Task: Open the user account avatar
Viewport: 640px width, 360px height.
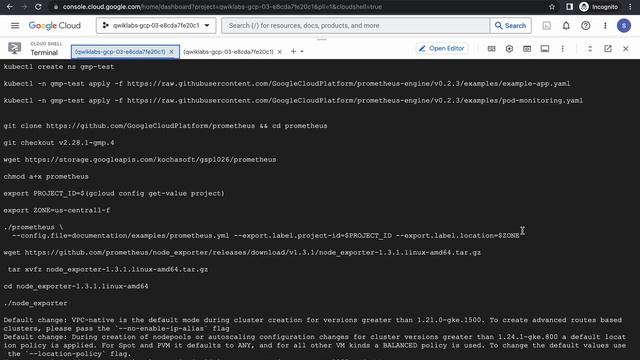Action: pos(624,26)
